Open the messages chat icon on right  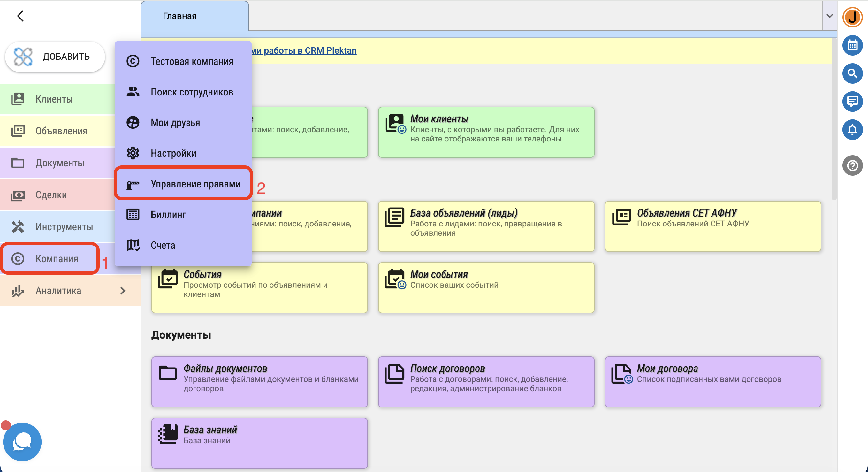click(x=852, y=102)
